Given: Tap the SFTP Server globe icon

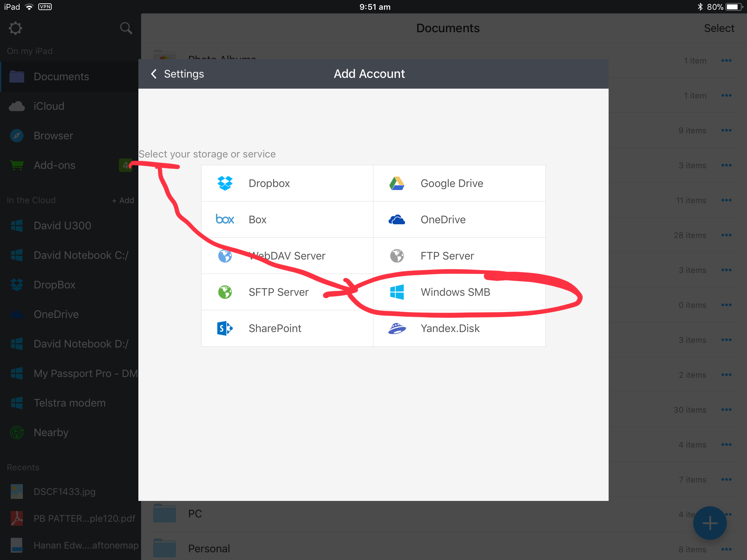Looking at the screenshot, I should coord(225,292).
